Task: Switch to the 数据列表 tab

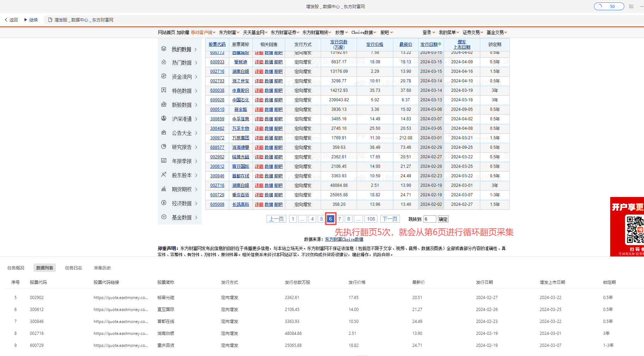Action: 45,268
